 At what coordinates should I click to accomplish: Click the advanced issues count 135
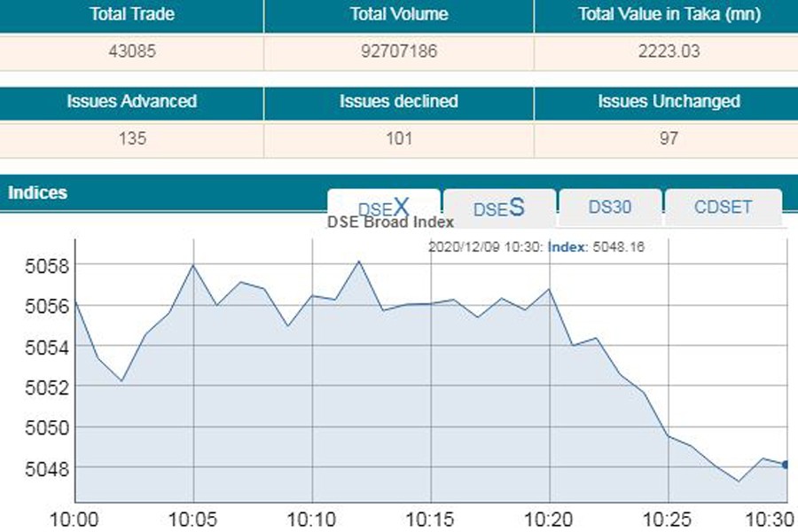tap(131, 138)
